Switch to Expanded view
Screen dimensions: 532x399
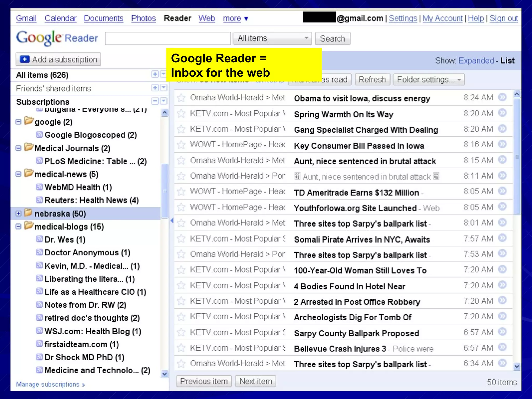coord(476,61)
